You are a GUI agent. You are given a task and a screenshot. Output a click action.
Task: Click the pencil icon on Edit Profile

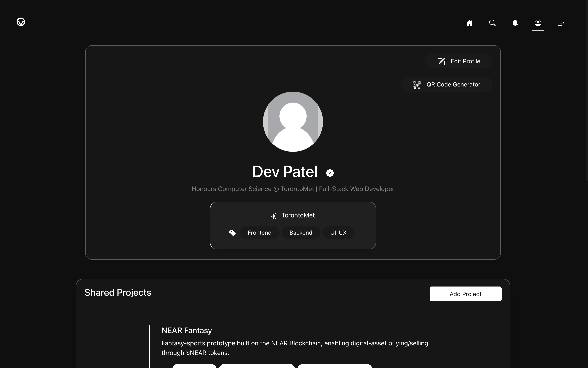tap(441, 61)
